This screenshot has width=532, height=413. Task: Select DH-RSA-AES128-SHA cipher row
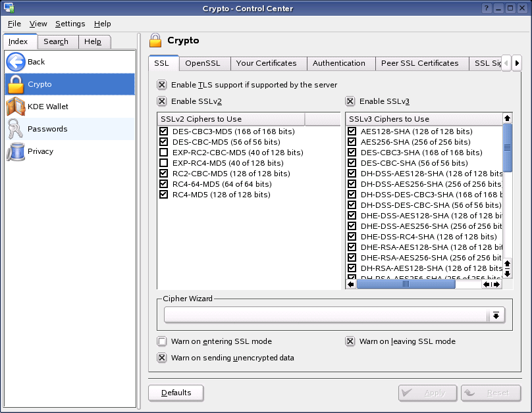[424, 268]
